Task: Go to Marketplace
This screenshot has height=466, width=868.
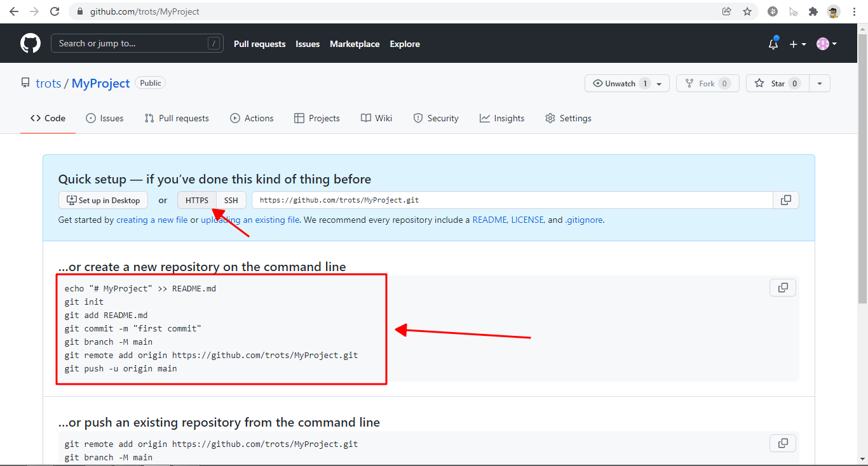Action: tap(355, 44)
